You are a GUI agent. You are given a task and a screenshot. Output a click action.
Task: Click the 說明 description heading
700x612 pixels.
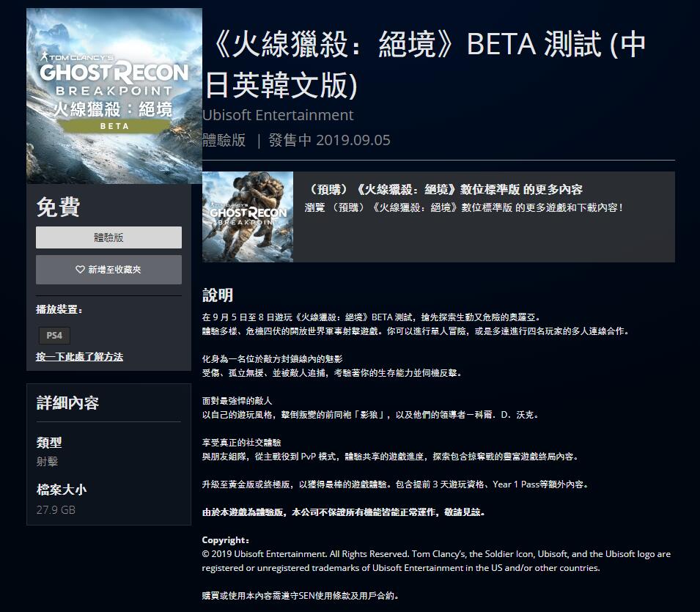218,295
